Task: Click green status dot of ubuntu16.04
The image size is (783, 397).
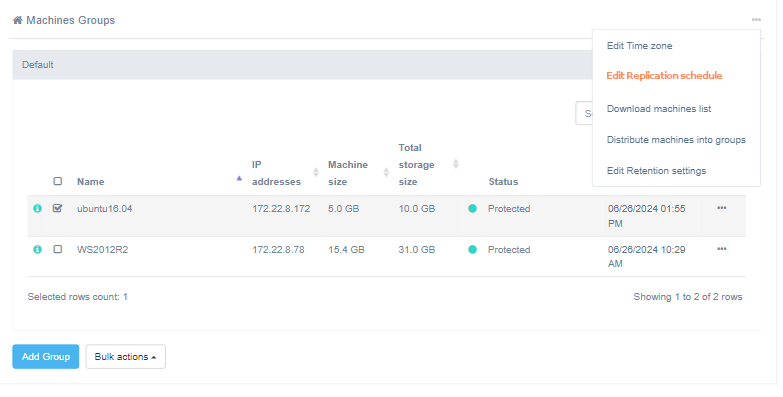Action: tap(472, 209)
